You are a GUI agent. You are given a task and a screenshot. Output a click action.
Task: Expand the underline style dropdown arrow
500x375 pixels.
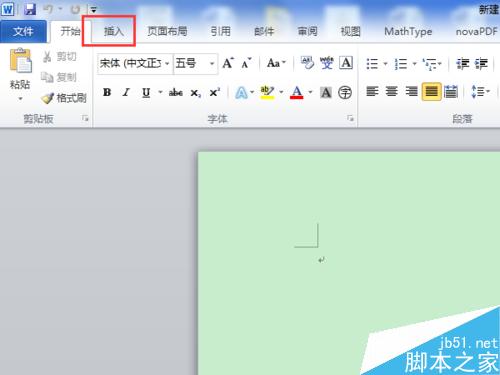pyautogui.click(x=160, y=92)
